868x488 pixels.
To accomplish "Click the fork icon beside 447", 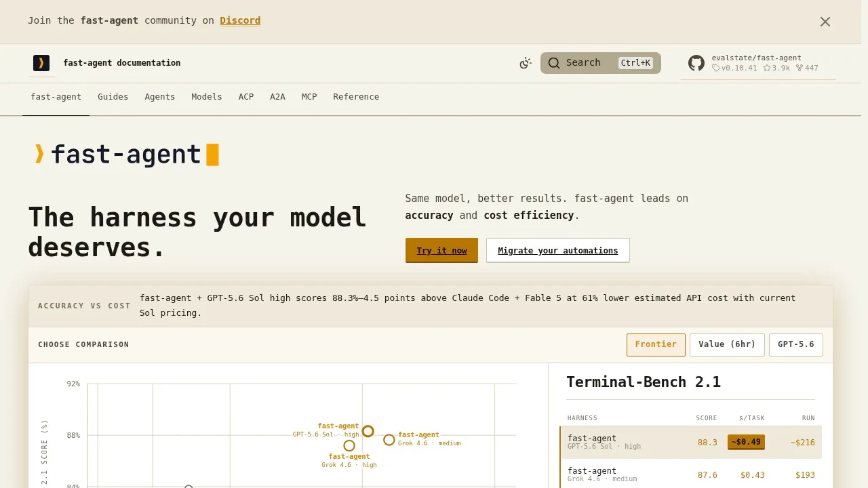I will tap(800, 68).
